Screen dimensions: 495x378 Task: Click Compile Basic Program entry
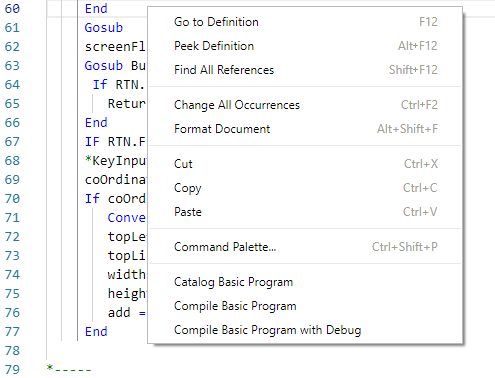pyautogui.click(x=305, y=306)
